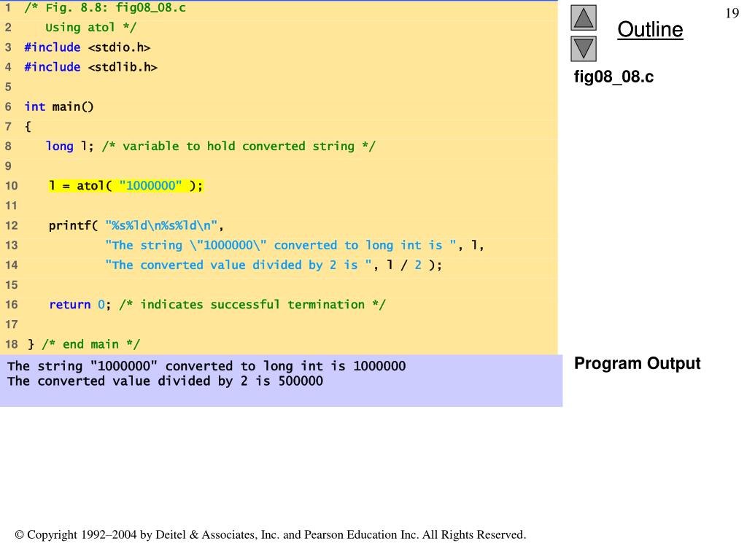
Task: Click the highlighted atol("1000000") statement
Action: click(x=125, y=186)
